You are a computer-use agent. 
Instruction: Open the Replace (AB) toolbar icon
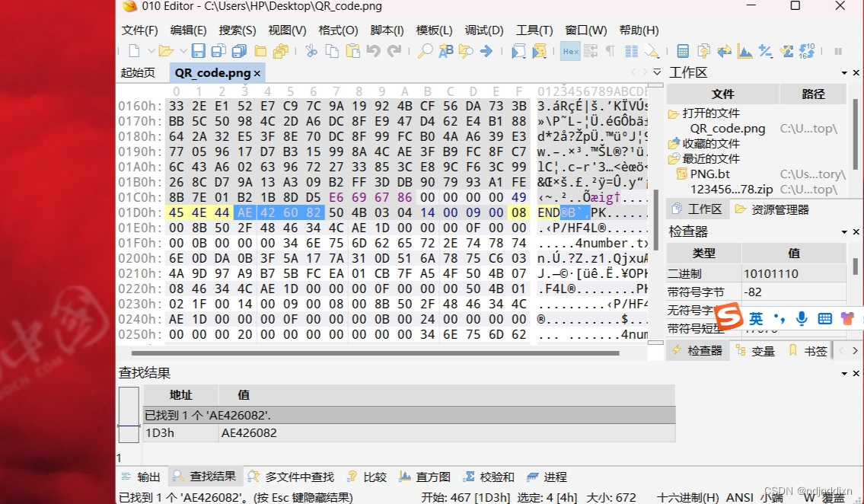pyautogui.click(x=446, y=51)
